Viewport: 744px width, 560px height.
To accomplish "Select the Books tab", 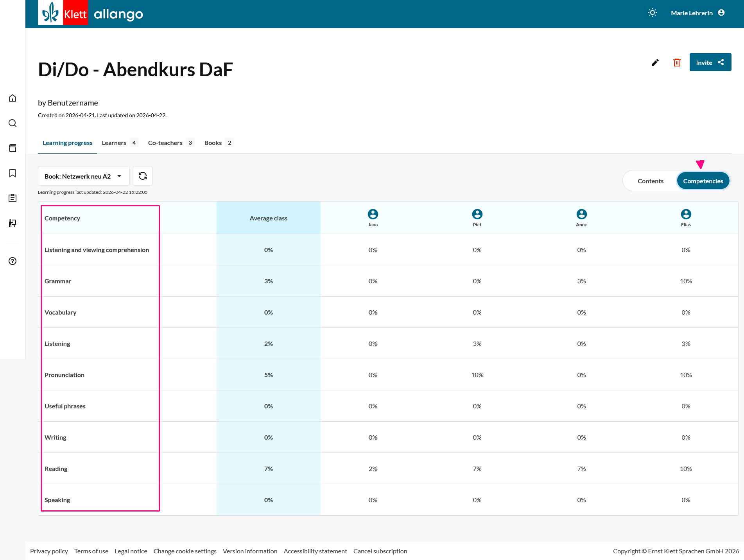I will (x=219, y=143).
